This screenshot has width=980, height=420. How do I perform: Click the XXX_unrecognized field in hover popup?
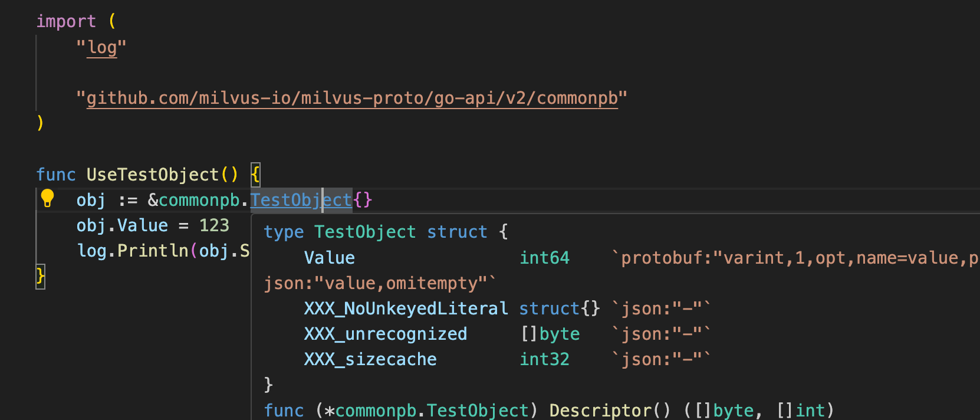pos(386,334)
